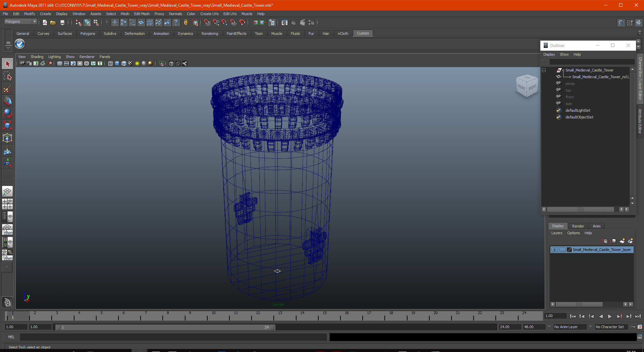Toggle textured checker display icon in viewport

130,63
